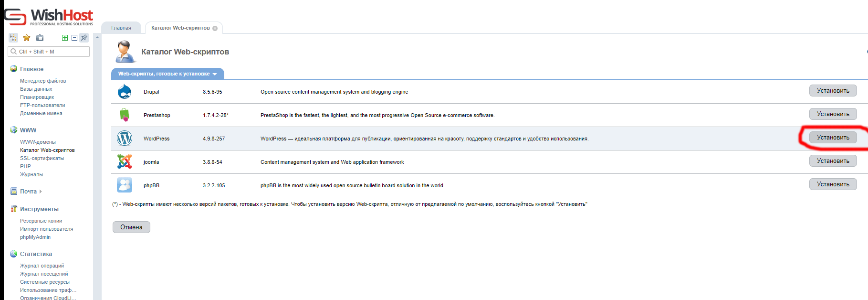Click the Главное section globe icon
The width and height of the screenshot is (868, 300).
[x=13, y=69]
